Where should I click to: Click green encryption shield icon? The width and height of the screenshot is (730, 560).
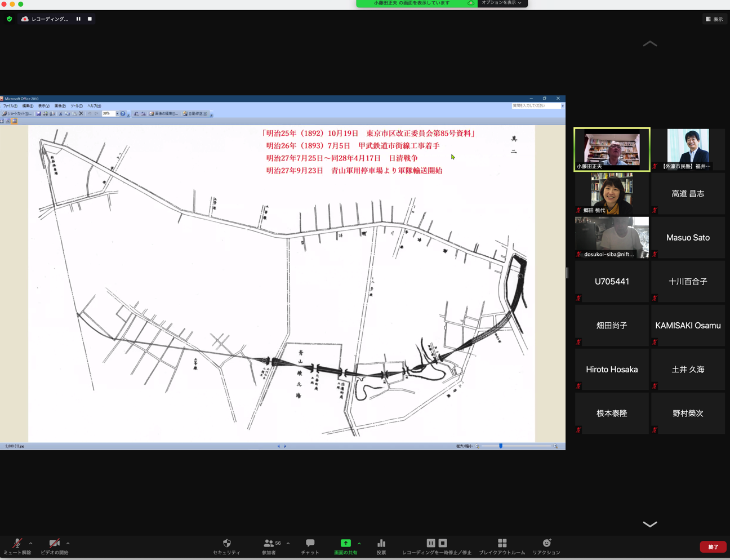click(x=9, y=19)
